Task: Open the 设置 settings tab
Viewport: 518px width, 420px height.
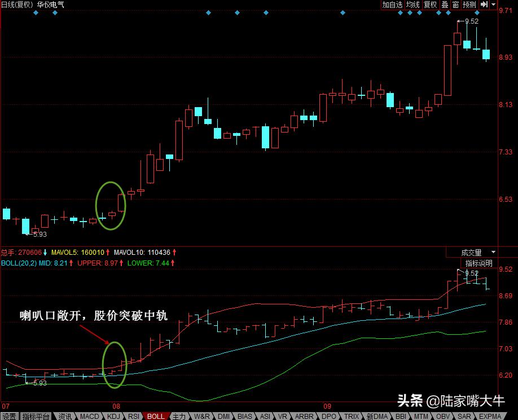Action: (9, 416)
